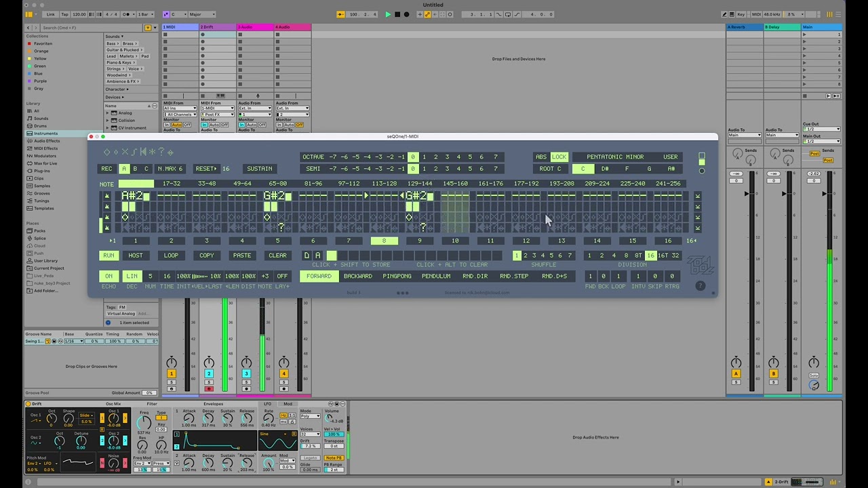Click the green Play button in transport

pyautogui.click(x=388, y=14)
